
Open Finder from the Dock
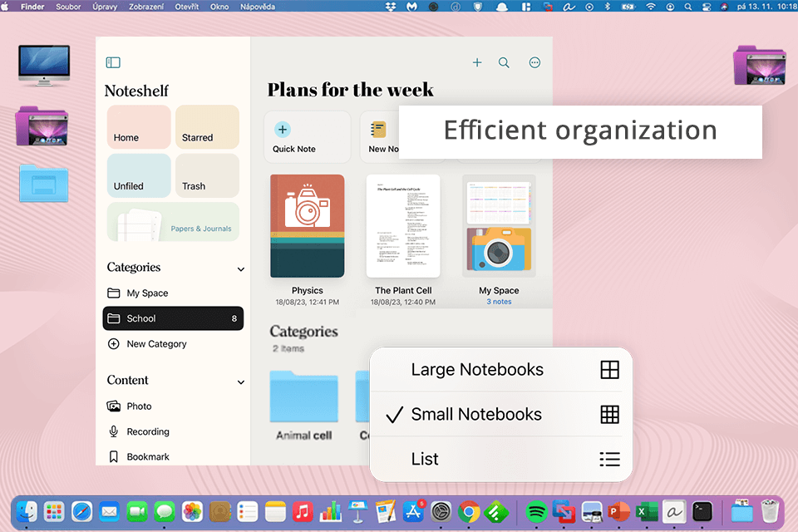point(27,512)
